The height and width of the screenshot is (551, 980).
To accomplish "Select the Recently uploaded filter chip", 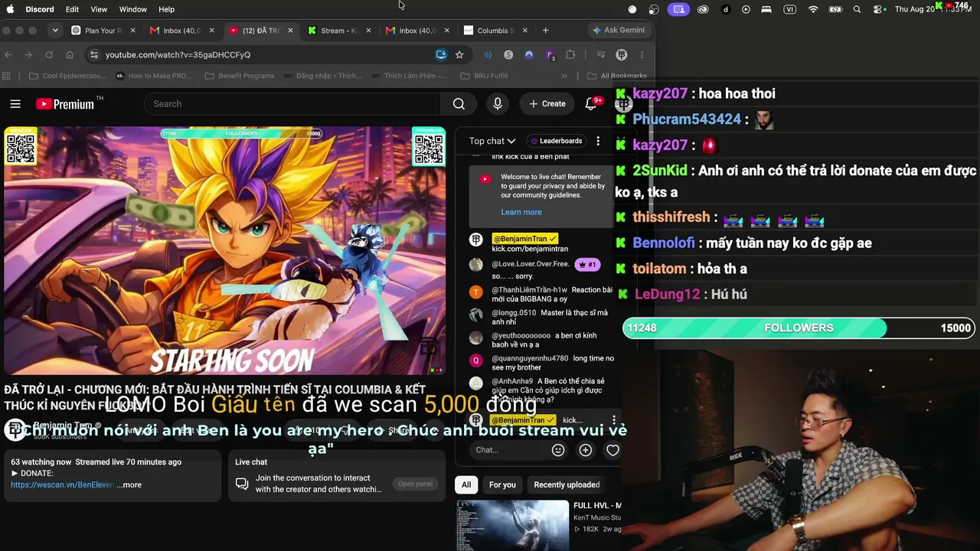I will pyautogui.click(x=567, y=484).
